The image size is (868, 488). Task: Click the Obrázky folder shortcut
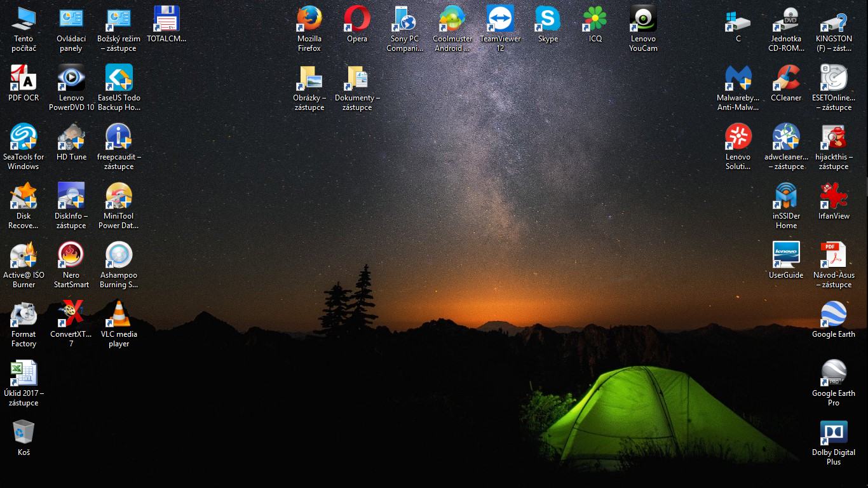[x=309, y=78]
